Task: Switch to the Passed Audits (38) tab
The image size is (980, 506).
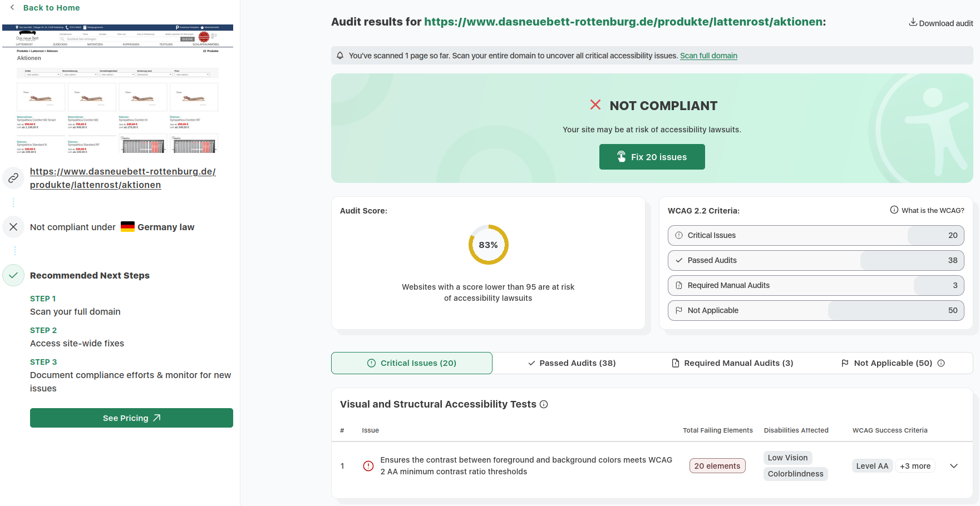Action: pyautogui.click(x=572, y=363)
